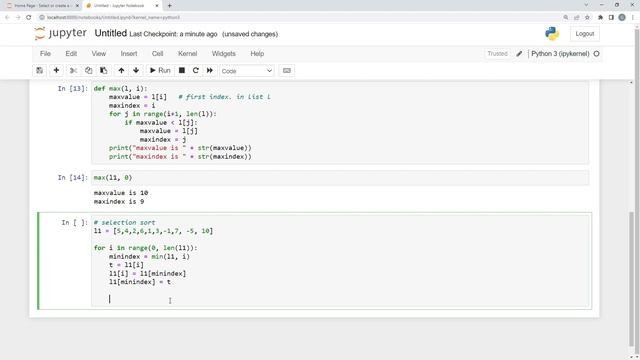Close the Home Page browser tab
The width and height of the screenshot is (640, 360).
(x=77, y=6)
